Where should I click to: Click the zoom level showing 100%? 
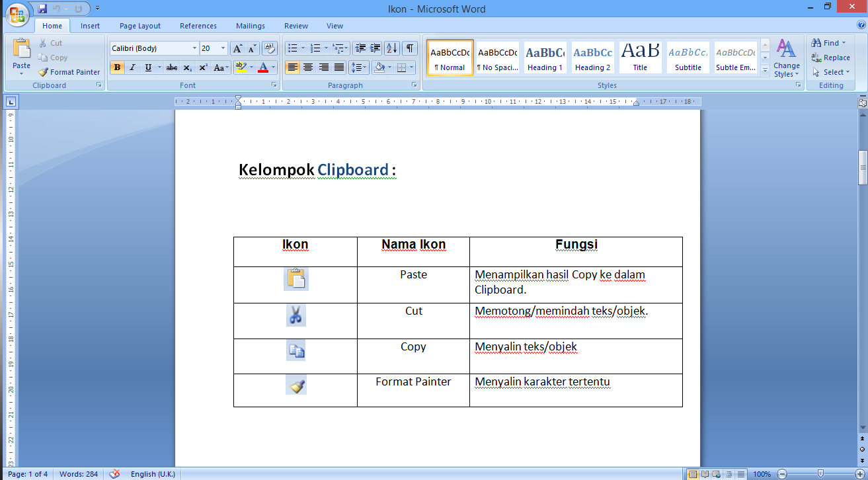(x=762, y=473)
